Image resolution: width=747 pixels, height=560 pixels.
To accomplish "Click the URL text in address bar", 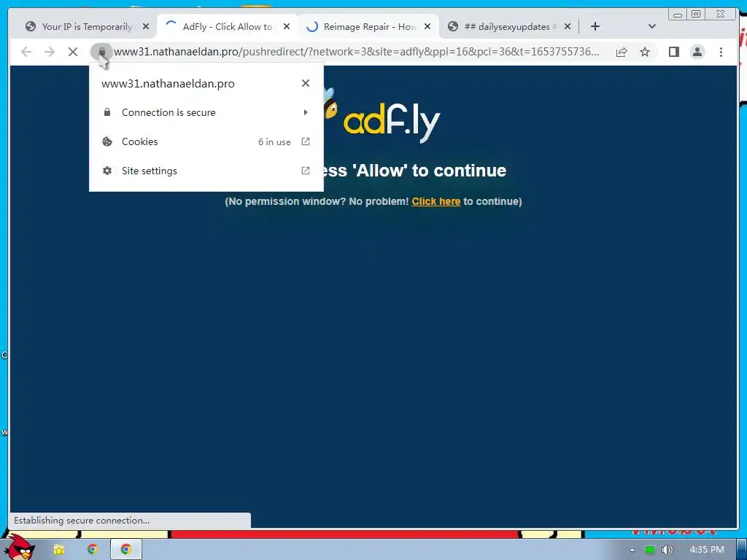I will click(356, 52).
